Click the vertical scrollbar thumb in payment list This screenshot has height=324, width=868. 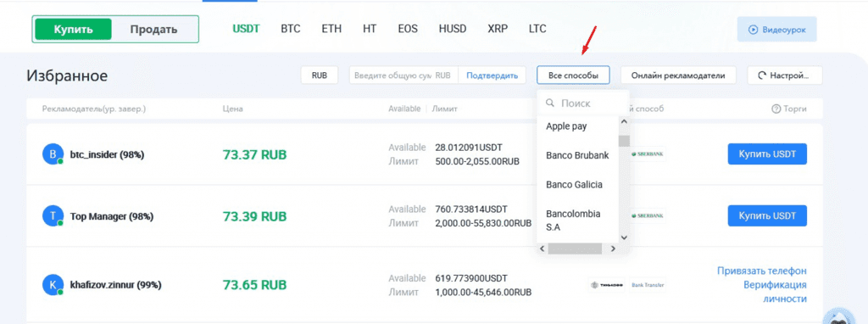(624, 141)
